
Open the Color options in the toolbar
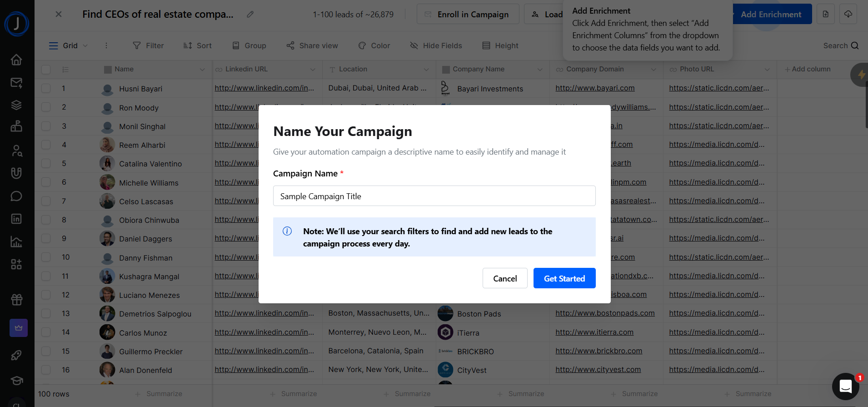(x=374, y=45)
